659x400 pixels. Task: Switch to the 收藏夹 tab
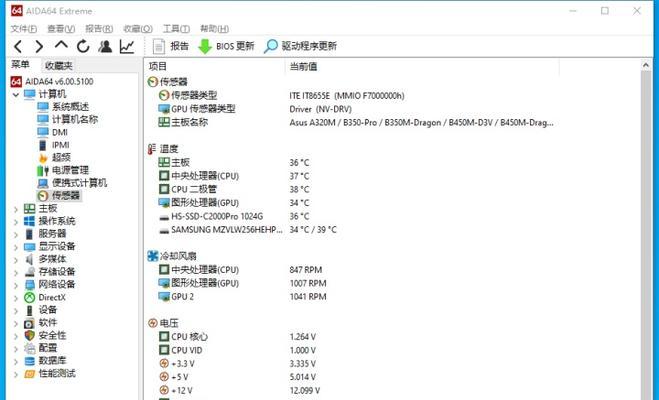[x=58, y=66]
